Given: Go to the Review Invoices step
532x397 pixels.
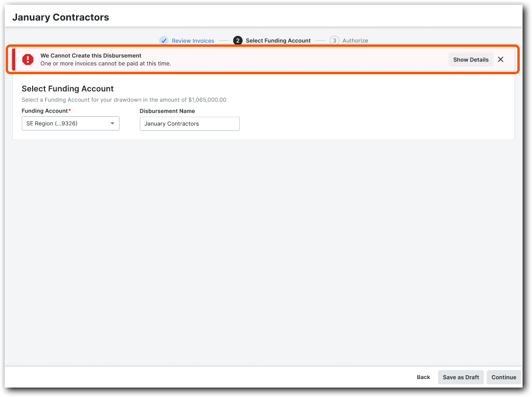Looking at the screenshot, I should coord(193,41).
